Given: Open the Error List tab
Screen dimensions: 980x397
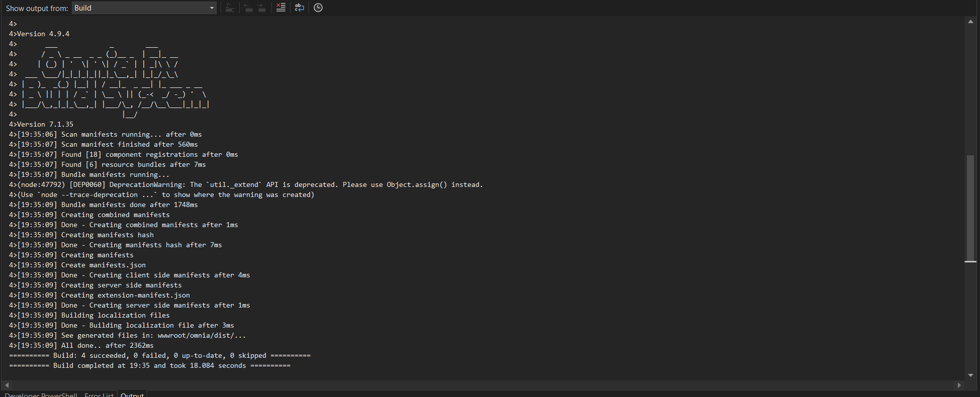Looking at the screenshot, I should point(99,394).
